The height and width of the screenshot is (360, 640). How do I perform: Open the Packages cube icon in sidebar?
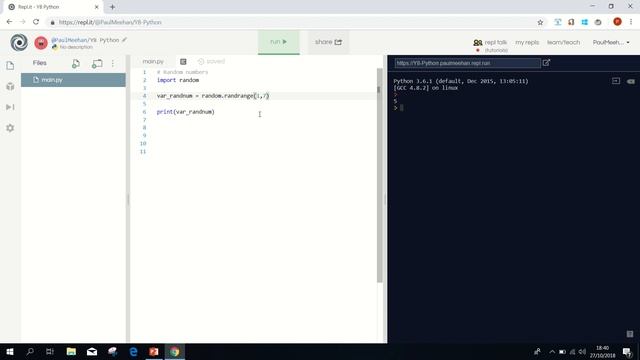click(x=10, y=86)
